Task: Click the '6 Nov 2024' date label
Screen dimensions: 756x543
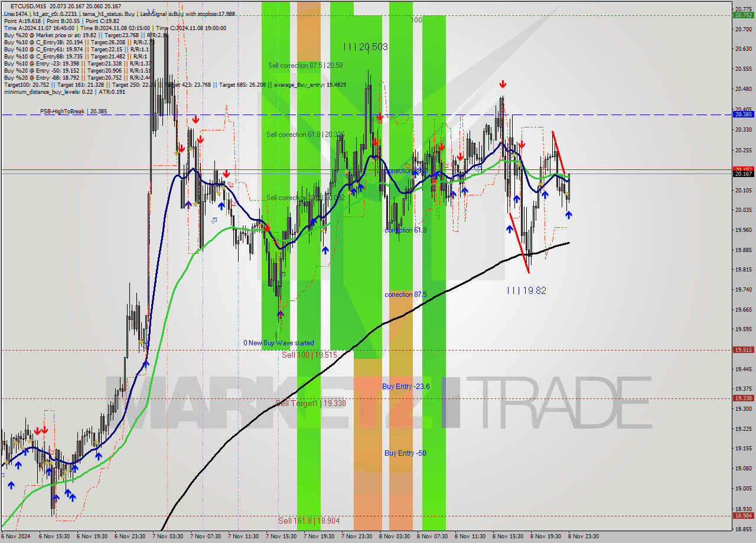Action: click(x=16, y=537)
